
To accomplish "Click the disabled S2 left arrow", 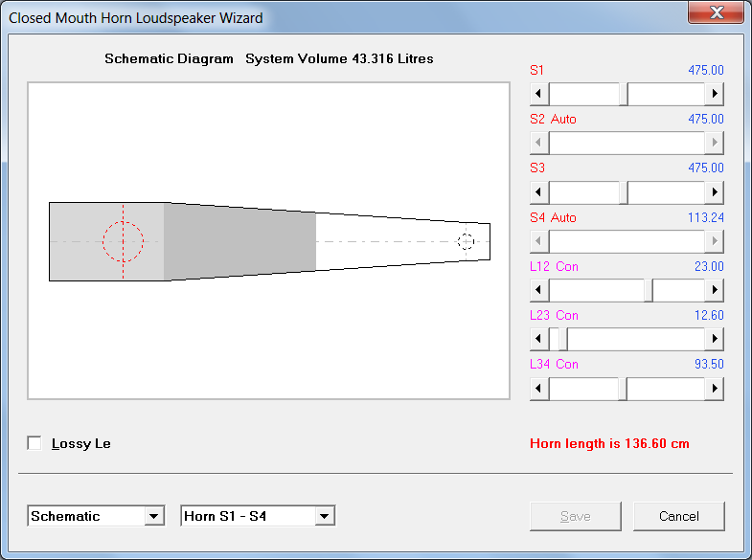I will [539, 143].
